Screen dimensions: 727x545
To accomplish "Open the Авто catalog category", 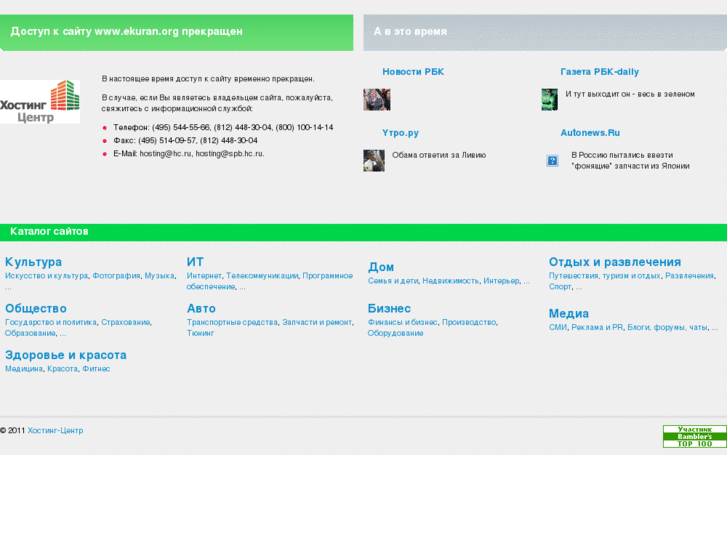I will click(x=201, y=308).
